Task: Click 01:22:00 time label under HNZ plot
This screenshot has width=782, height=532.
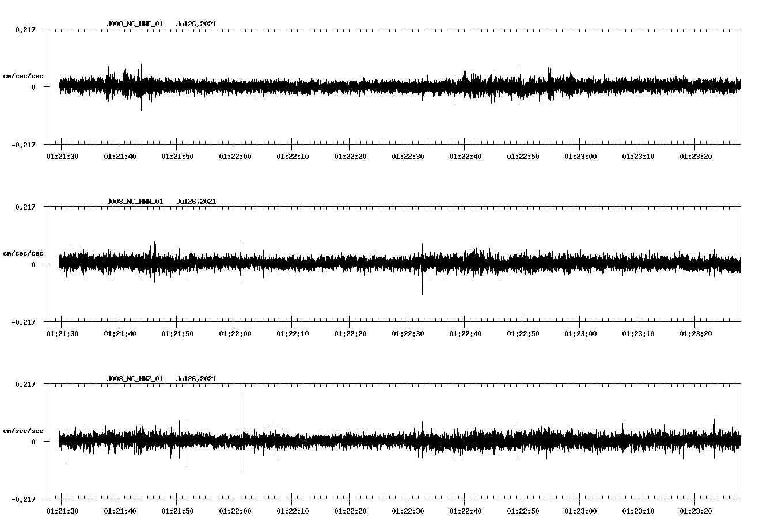Action: [x=234, y=511]
